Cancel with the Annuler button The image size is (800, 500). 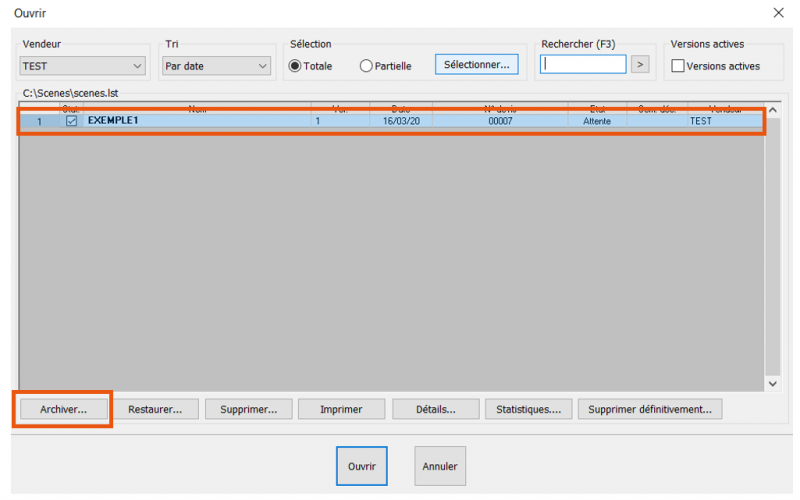[440, 466]
